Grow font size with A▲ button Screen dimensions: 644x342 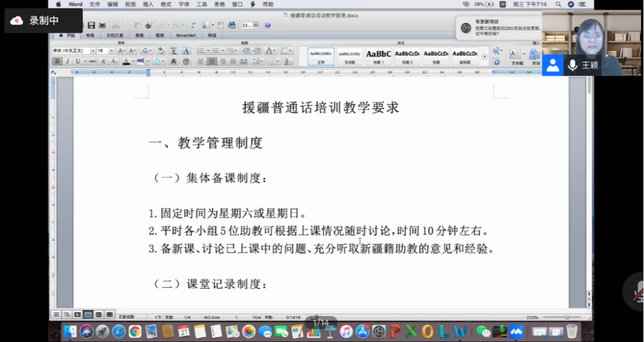pyautogui.click(x=122, y=51)
